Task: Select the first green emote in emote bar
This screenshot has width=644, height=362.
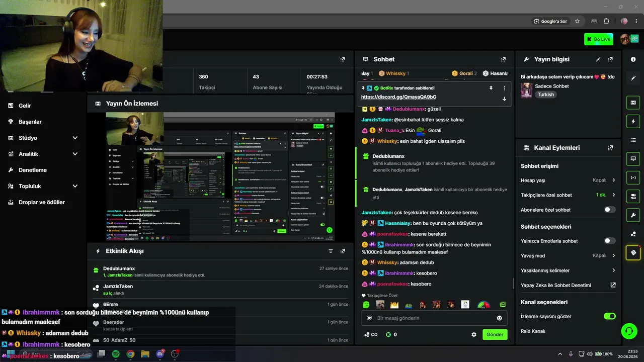Action: click(x=366, y=305)
